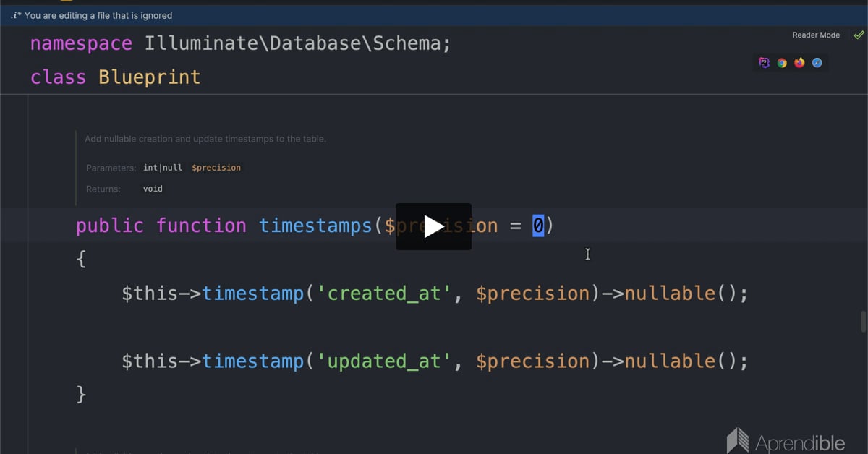This screenshot has width=868, height=454.
Task: Open preview in PhpStorm built-in browser icon
Action: [765, 63]
